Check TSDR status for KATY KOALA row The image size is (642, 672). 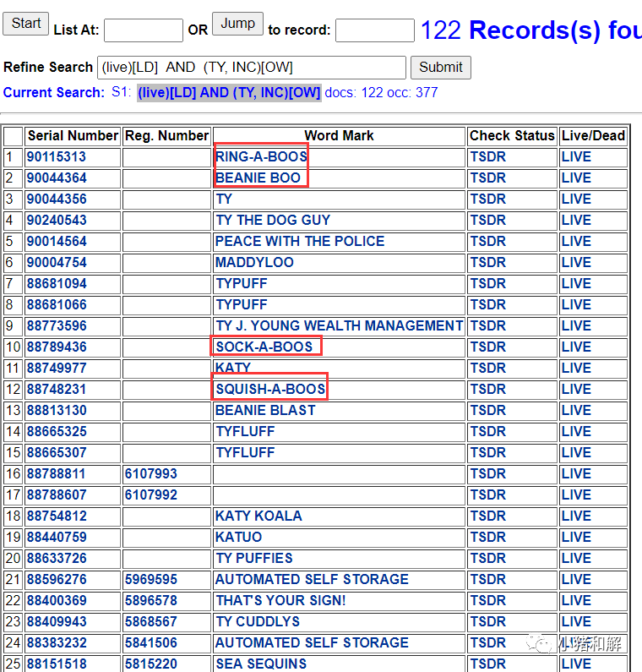pyautogui.click(x=487, y=516)
